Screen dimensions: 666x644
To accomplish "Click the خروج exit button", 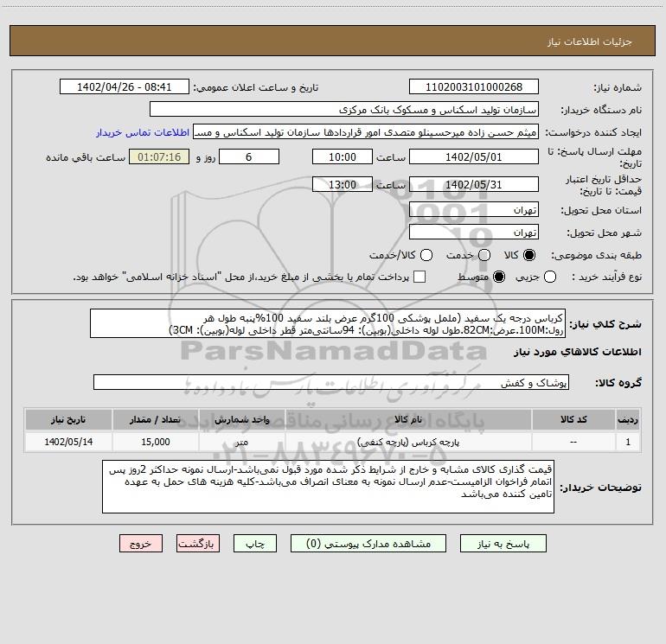I will coord(141,544).
